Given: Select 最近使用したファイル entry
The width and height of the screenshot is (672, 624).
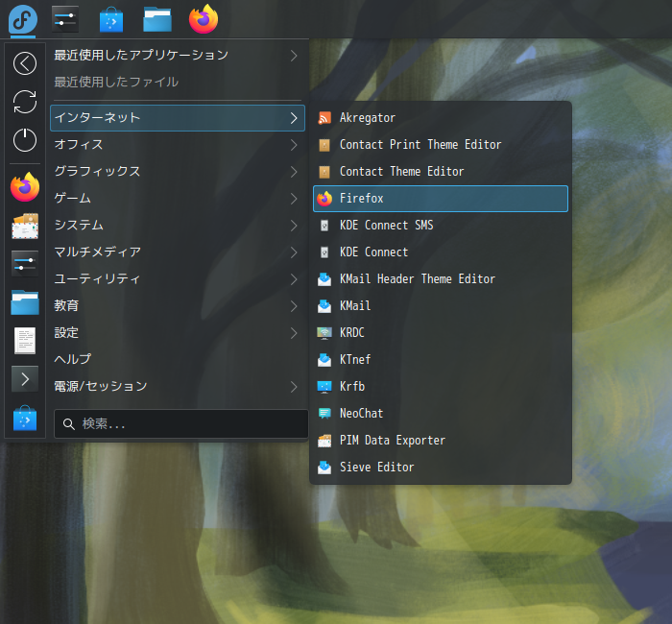Looking at the screenshot, I should (178, 83).
